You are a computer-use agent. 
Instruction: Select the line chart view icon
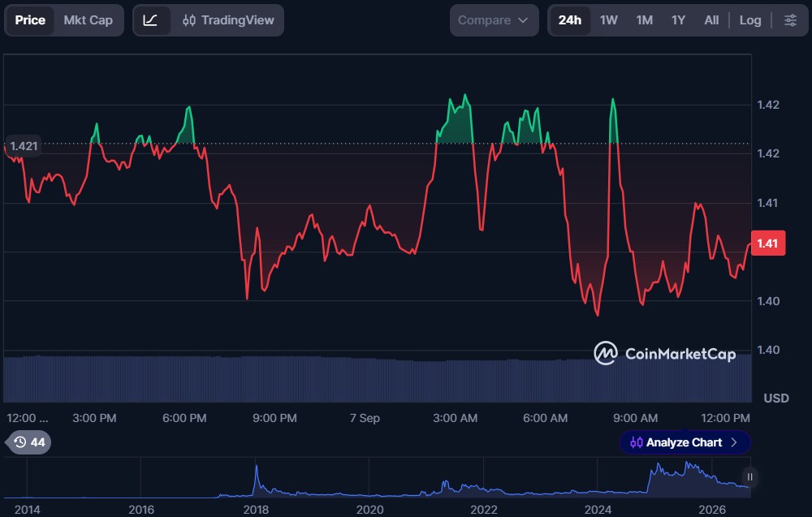(150, 20)
